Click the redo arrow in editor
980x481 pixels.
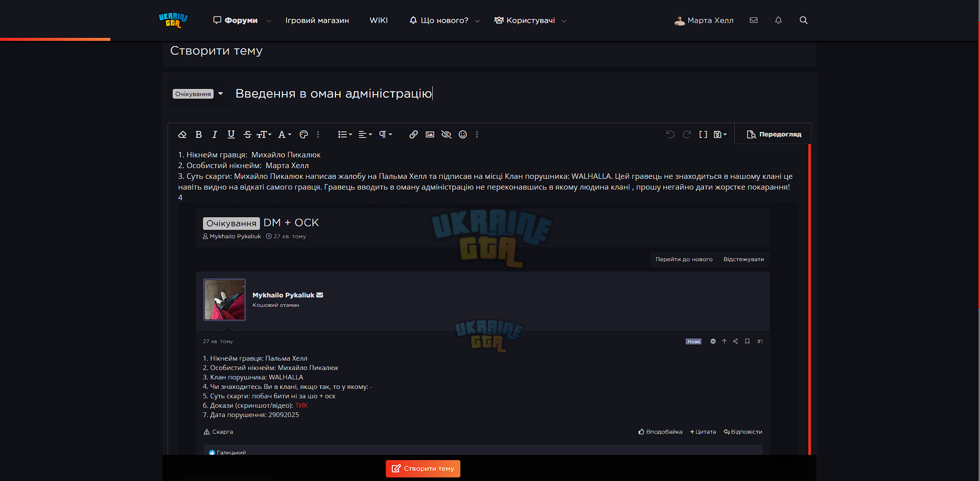(x=687, y=134)
